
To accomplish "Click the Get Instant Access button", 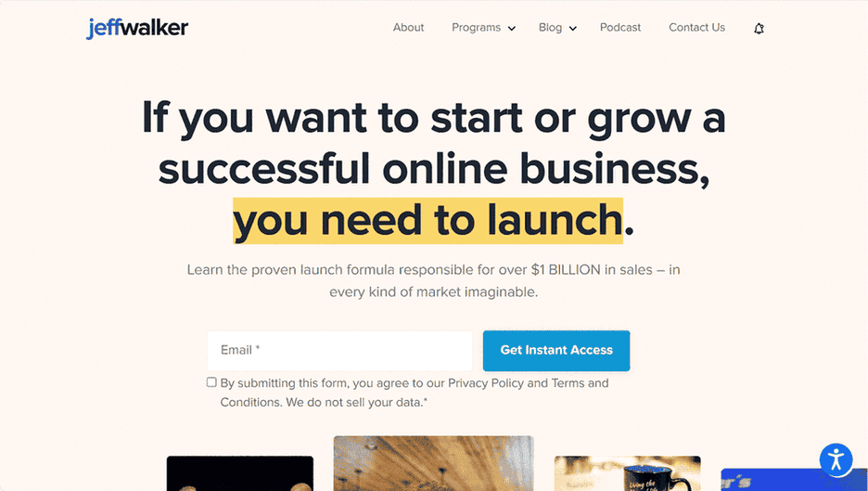I will point(556,350).
